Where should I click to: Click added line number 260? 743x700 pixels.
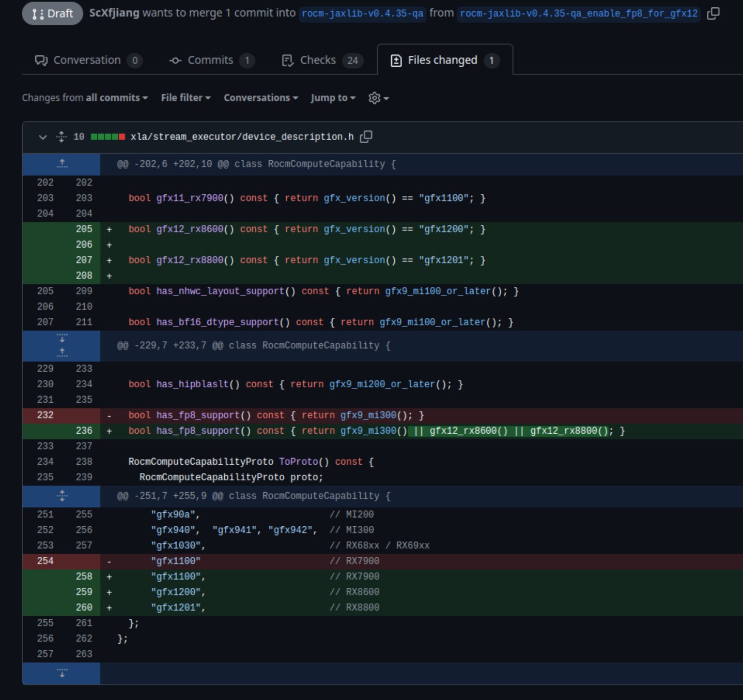(84, 607)
